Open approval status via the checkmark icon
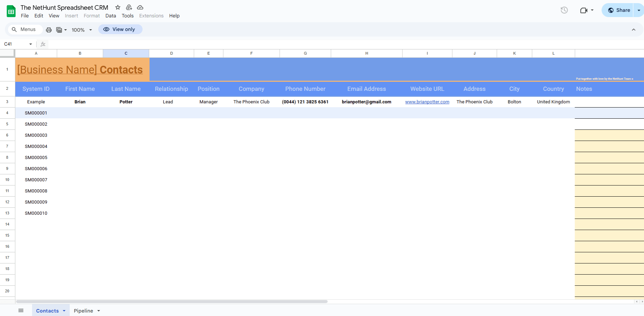 tap(129, 7)
